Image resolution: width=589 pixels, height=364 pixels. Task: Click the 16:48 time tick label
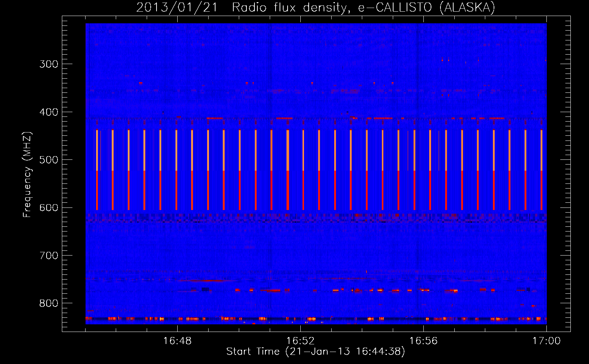177,341
